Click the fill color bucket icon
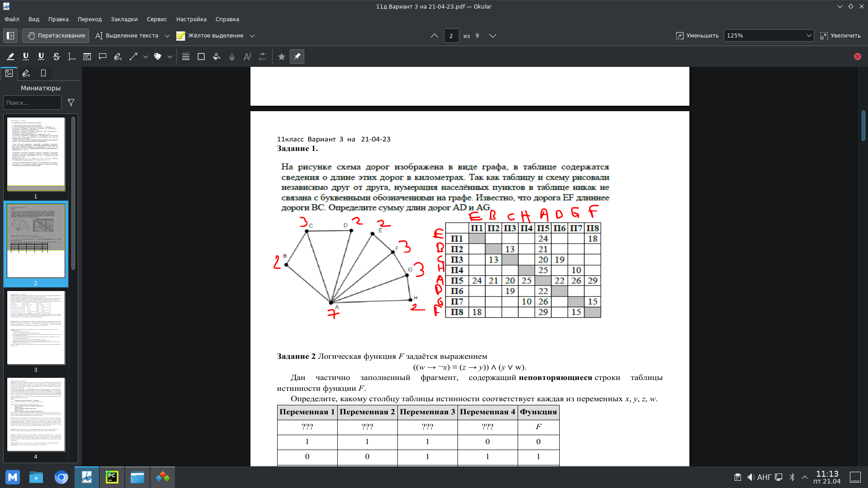Screen dimensions: 868x488 [x=217, y=56]
